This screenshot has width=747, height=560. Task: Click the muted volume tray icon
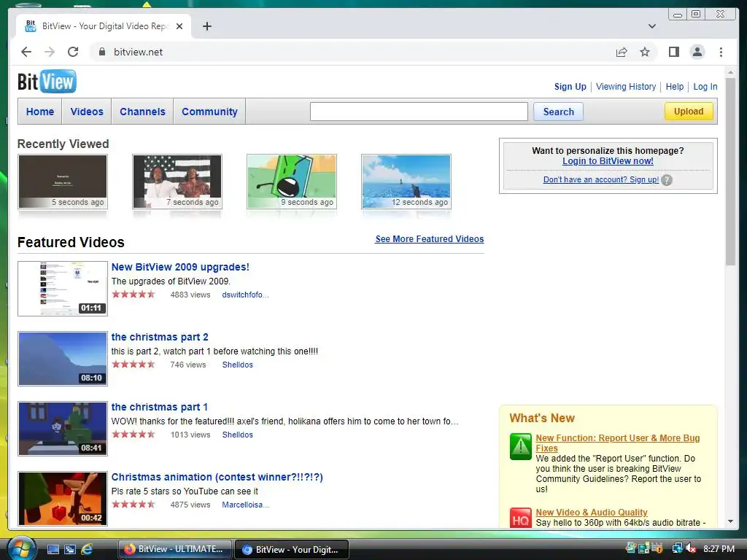(692, 548)
